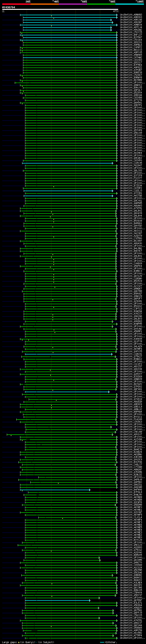Viewport: 146px width, 644px height.
Task: Select UniRef100_Q6TEN7 label
Action: point(131,600)
